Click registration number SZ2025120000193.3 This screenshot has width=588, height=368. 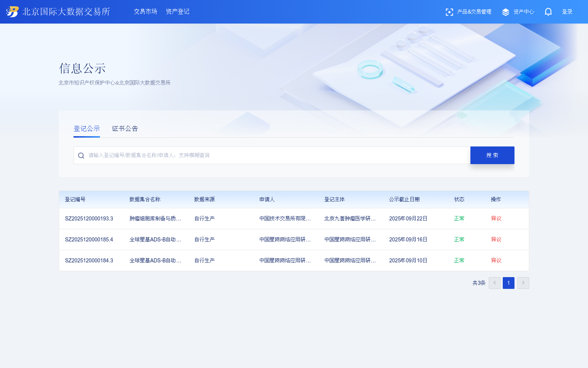tap(89, 219)
